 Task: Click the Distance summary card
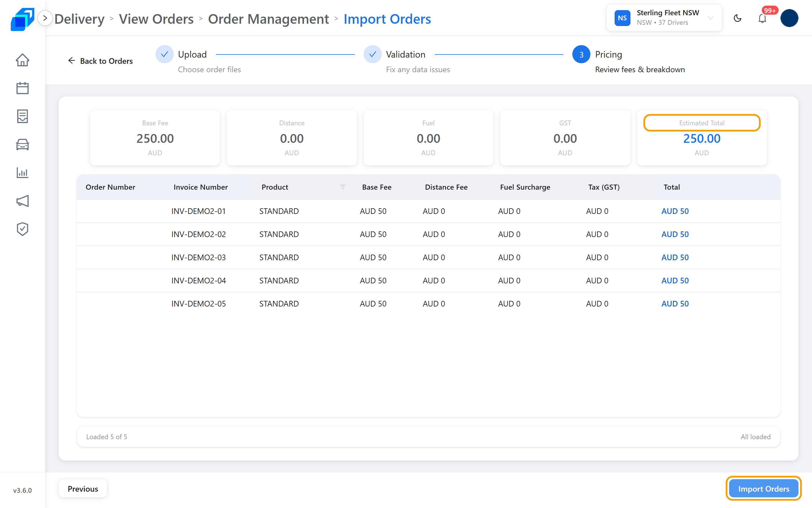pos(292,138)
